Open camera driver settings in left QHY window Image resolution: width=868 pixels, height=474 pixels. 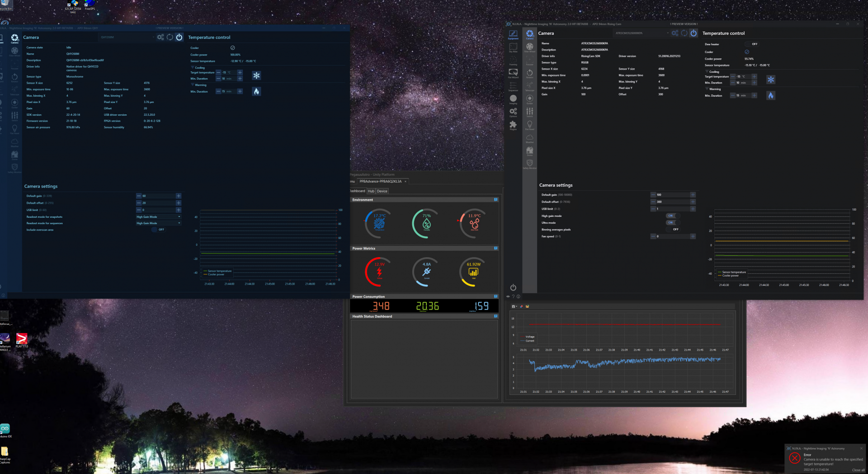(x=160, y=37)
